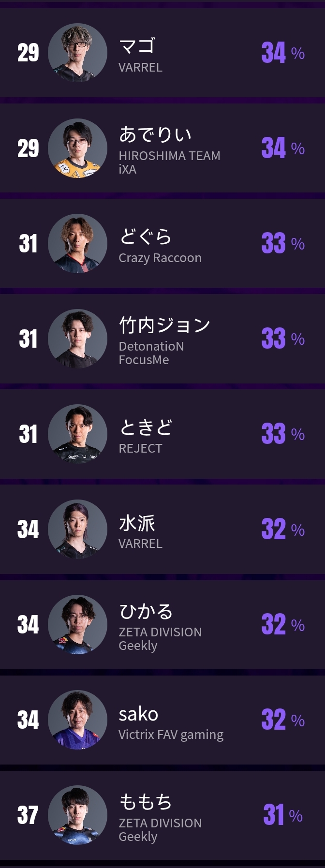This screenshot has height=868, width=325.
Task: Select the player name どぐら
Action: [x=146, y=236]
